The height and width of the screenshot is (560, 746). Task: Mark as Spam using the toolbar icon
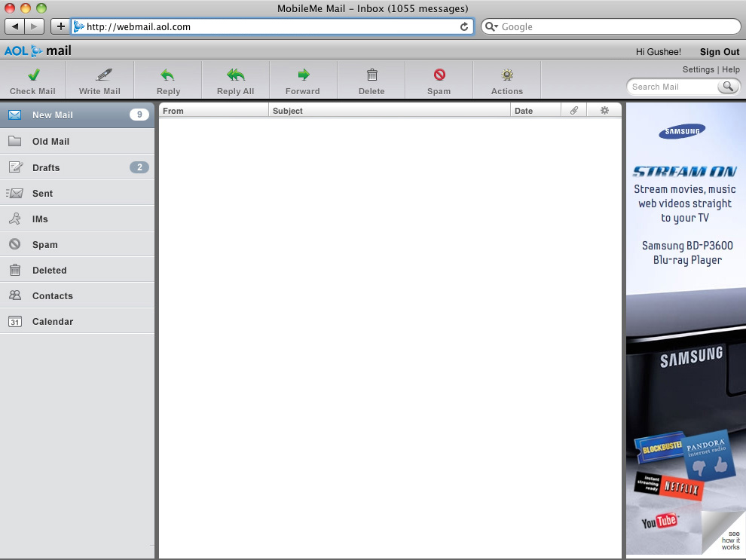click(x=439, y=75)
